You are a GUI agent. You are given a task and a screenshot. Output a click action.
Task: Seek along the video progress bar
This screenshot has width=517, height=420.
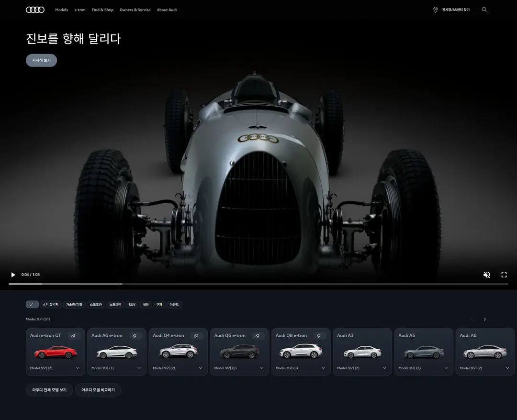click(258, 284)
